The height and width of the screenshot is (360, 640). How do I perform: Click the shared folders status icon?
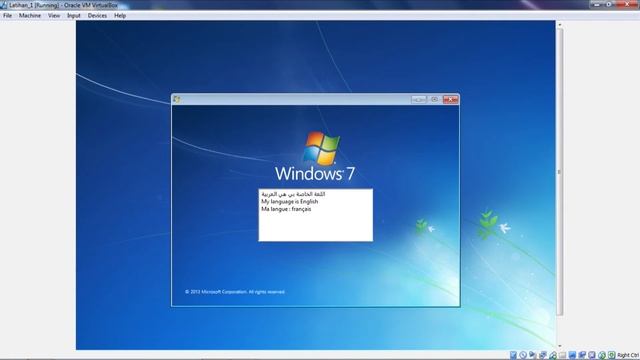click(562, 355)
